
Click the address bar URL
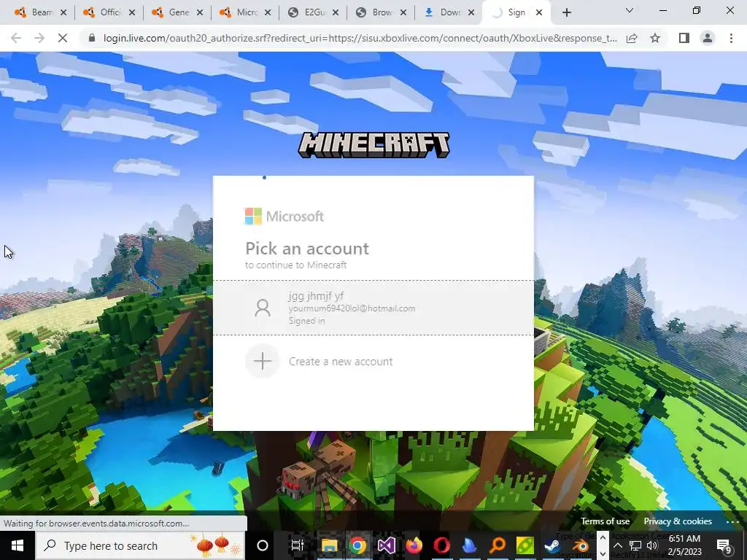click(x=360, y=38)
